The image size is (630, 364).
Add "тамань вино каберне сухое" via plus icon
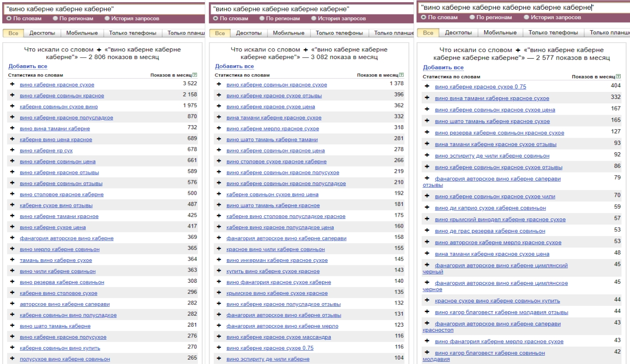pyautogui.click(x=12, y=260)
